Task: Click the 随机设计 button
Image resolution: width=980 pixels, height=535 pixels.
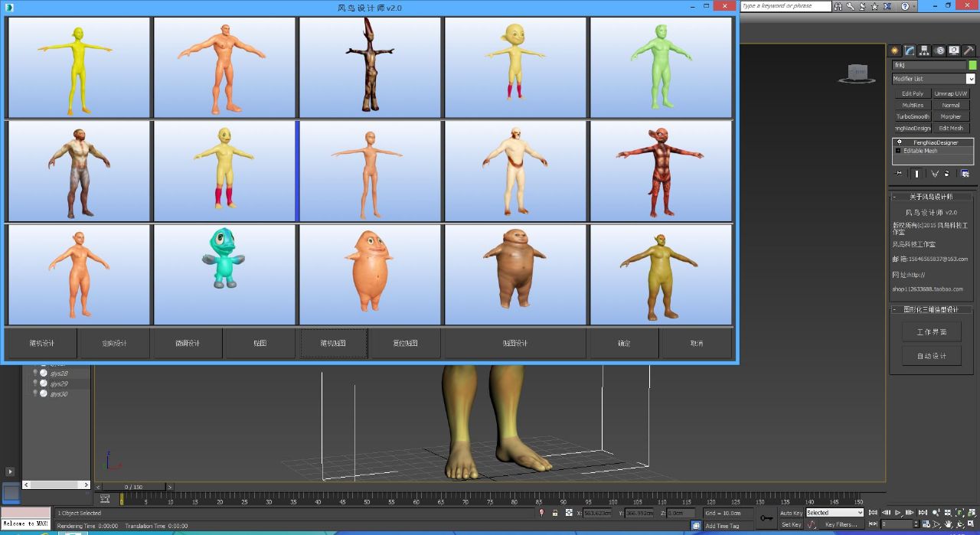Action: point(42,343)
